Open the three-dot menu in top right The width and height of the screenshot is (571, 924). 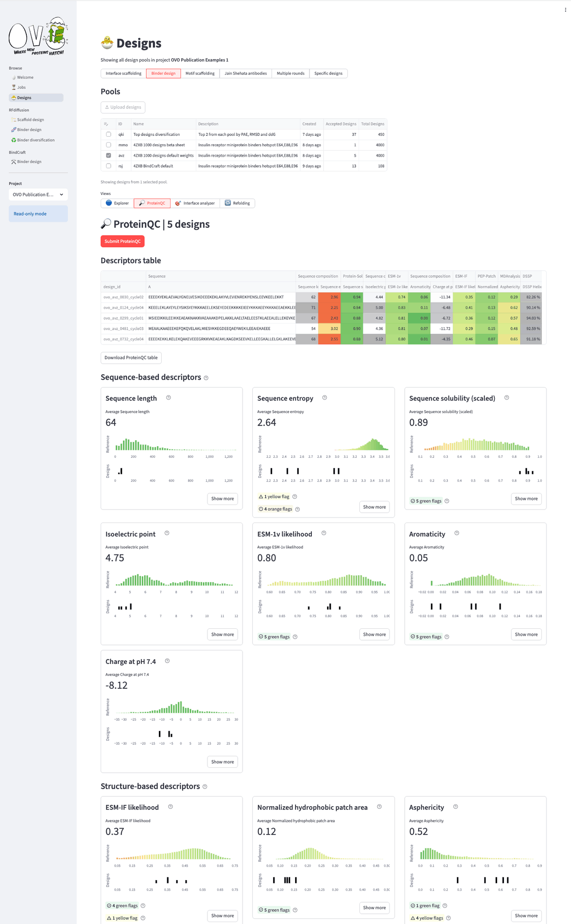(565, 10)
